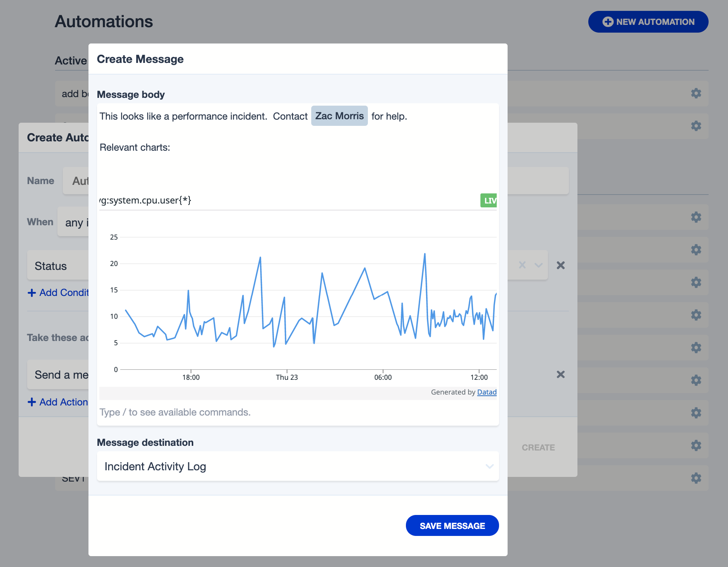Click the plus icon beside Add Condition
Image resolution: width=728 pixels, height=567 pixels.
[32, 293]
